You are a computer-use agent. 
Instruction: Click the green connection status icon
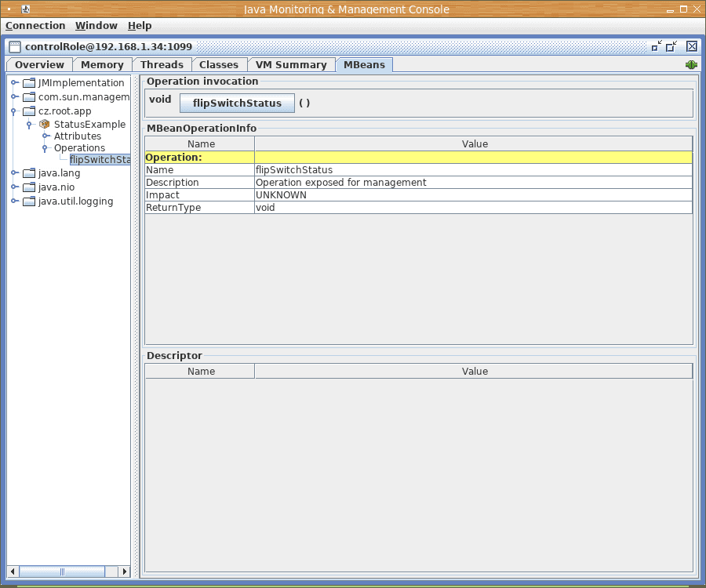coord(691,65)
